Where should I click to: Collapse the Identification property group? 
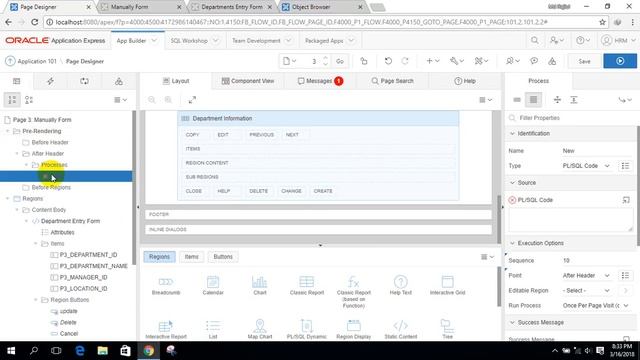tap(513, 133)
